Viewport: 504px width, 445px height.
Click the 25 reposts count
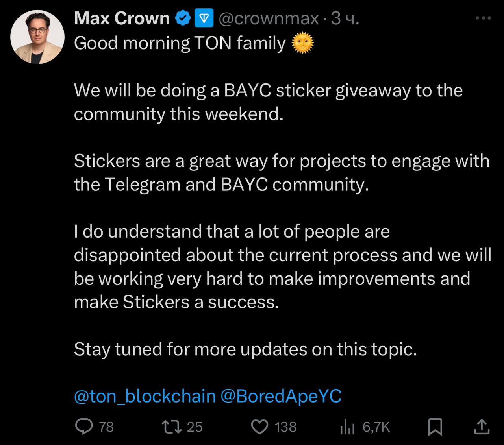(x=195, y=427)
